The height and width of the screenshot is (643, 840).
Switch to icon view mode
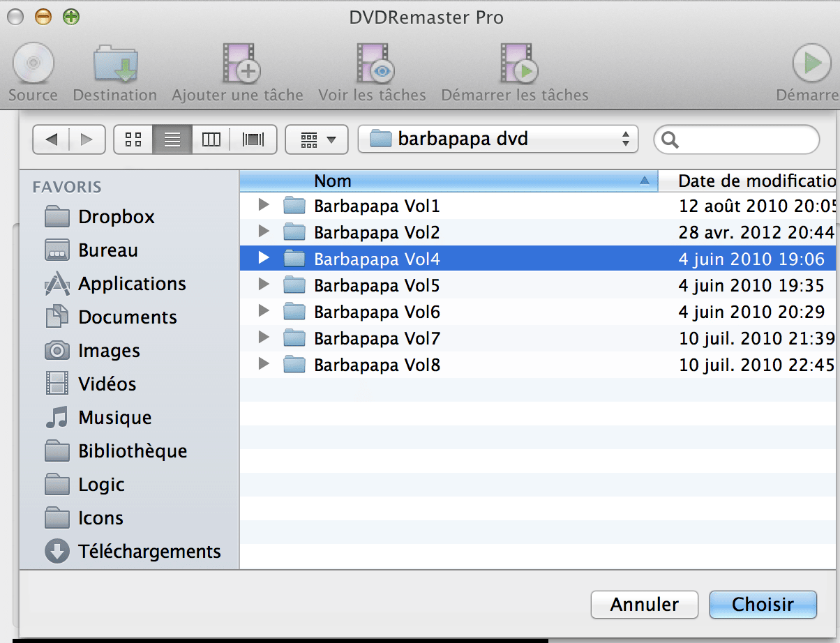point(133,139)
